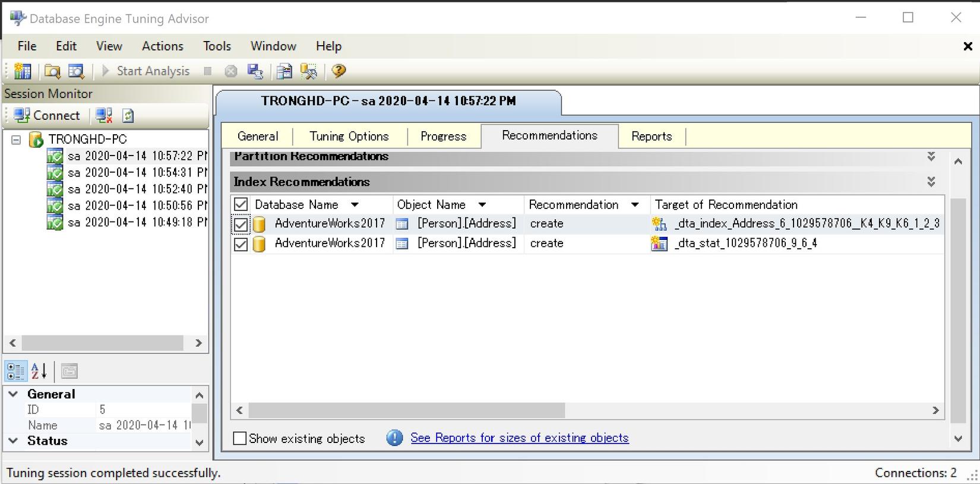The width and height of the screenshot is (980, 484).
Task: Switch to the Tuning Options tab
Action: click(x=349, y=137)
